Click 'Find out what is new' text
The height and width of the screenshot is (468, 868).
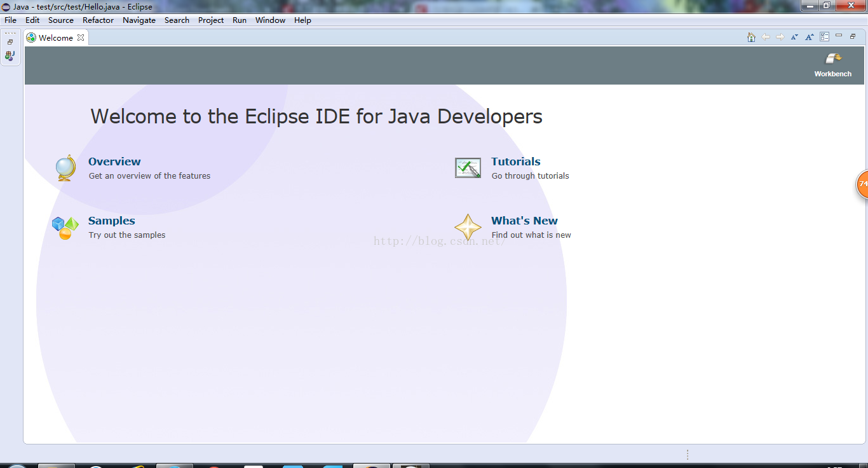click(x=531, y=235)
